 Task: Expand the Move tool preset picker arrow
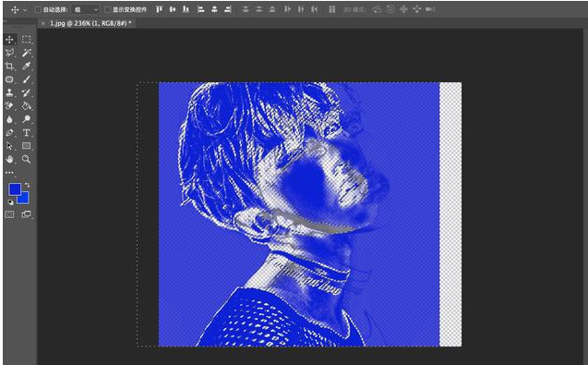(x=25, y=10)
